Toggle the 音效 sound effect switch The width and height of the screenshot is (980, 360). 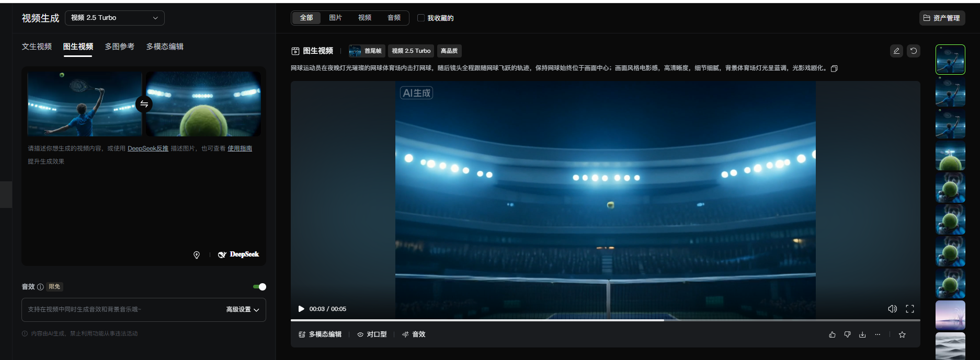(x=259, y=286)
